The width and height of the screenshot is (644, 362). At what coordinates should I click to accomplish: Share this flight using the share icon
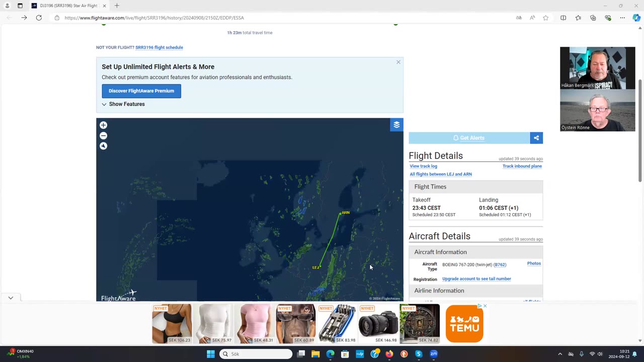point(536,138)
